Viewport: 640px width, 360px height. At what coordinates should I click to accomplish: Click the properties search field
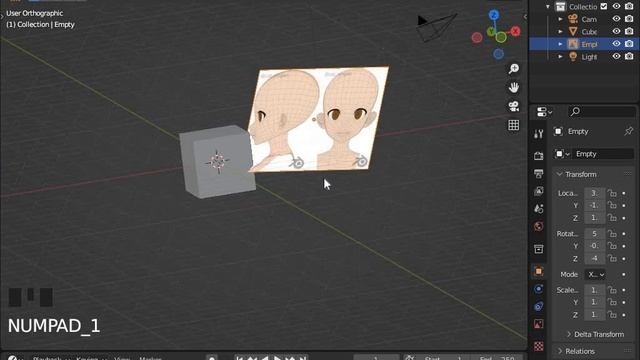click(602, 111)
